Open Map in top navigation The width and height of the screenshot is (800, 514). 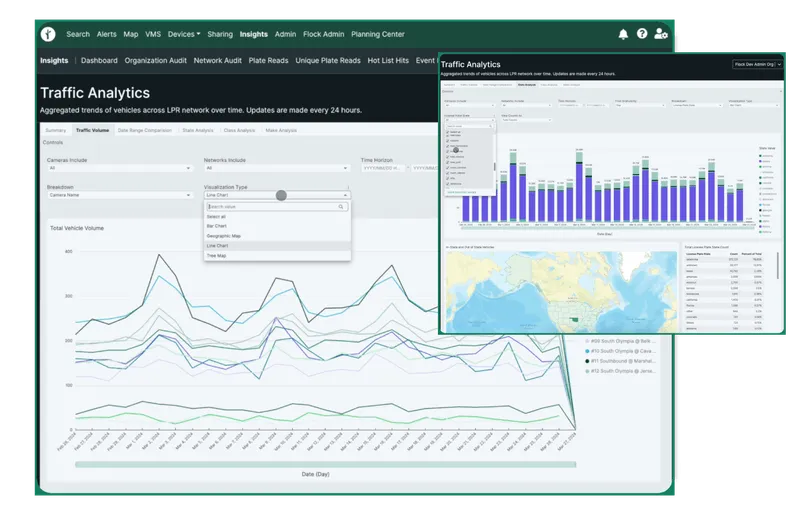point(131,34)
